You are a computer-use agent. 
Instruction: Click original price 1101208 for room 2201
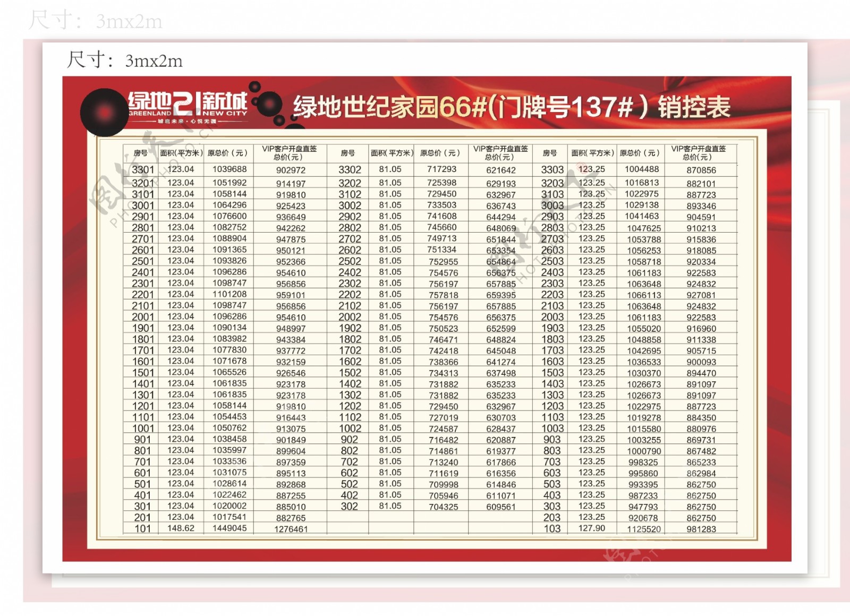pyautogui.click(x=229, y=294)
